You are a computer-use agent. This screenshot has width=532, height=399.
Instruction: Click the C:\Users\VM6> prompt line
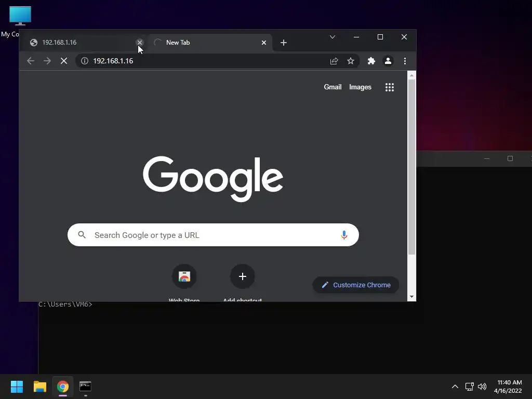pyautogui.click(x=65, y=304)
